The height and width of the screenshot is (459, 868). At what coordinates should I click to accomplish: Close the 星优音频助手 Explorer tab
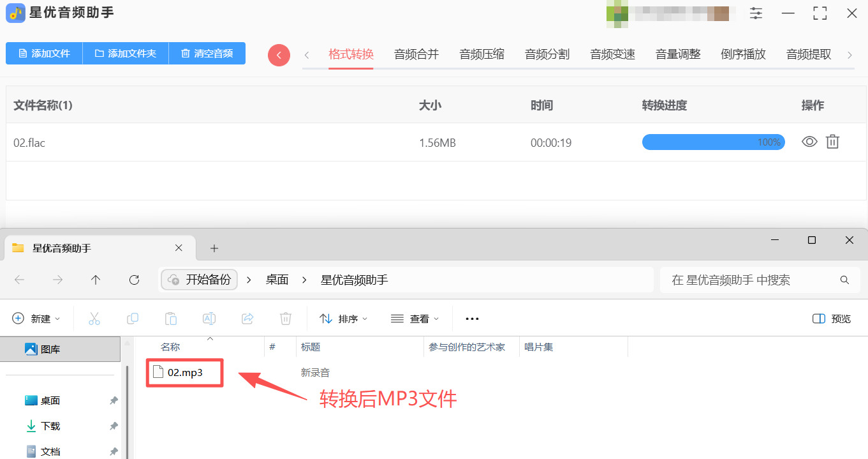pos(179,248)
